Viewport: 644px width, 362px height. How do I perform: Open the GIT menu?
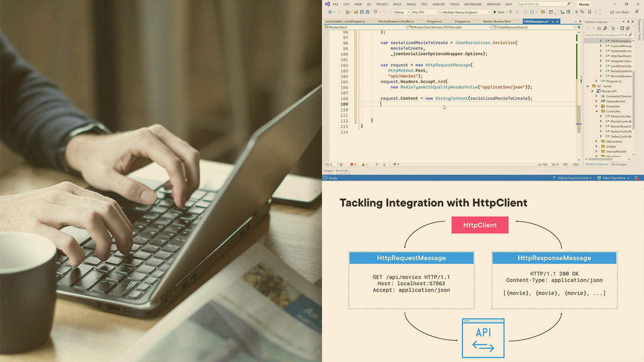(x=369, y=4)
